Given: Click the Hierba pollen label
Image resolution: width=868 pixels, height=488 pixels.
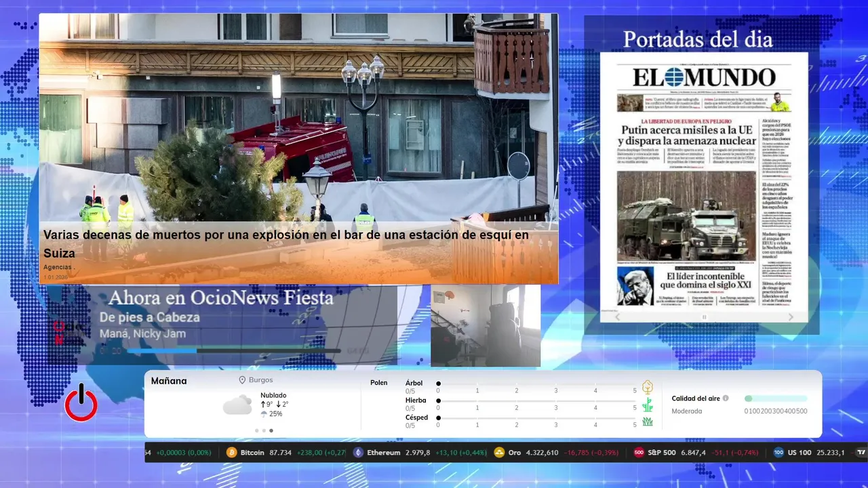Looking at the screenshot, I should (416, 401).
